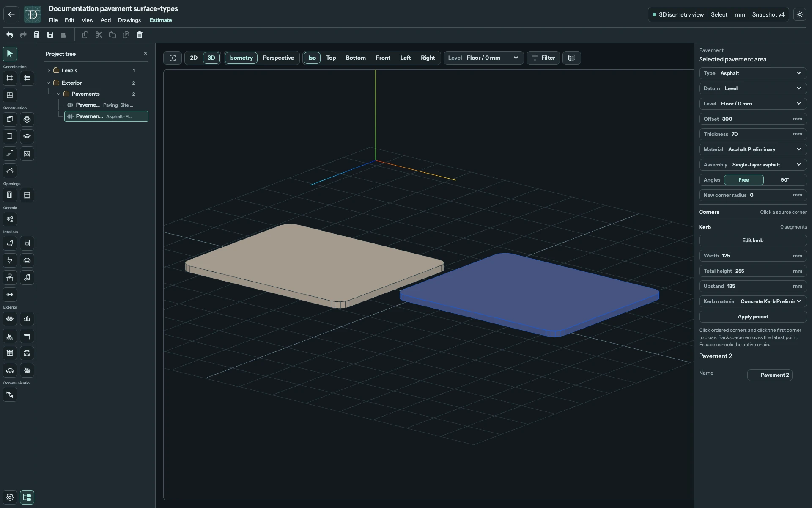Choose the column tool icon
812x508 pixels.
(x=10, y=136)
